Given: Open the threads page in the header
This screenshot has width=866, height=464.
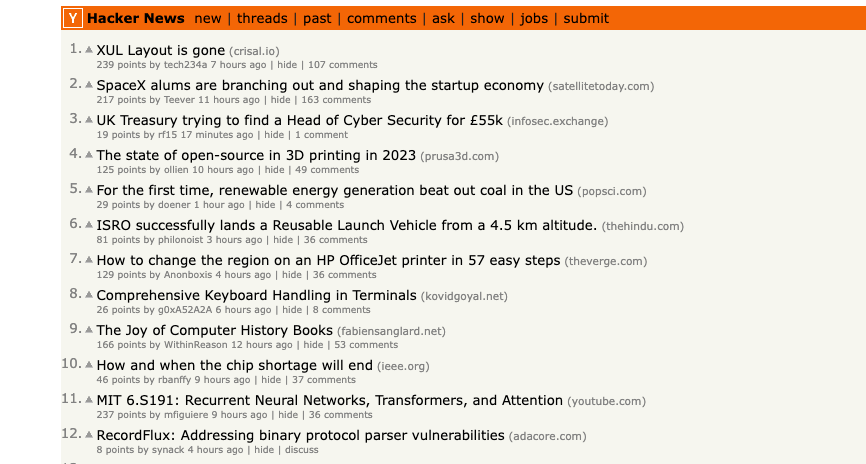Looking at the screenshot, I should click(x=262, y=18).
